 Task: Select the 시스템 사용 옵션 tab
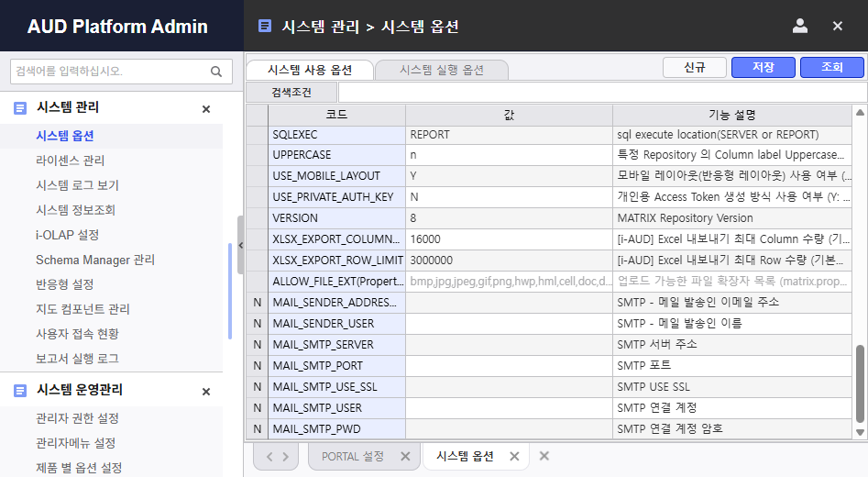[309, 70]
